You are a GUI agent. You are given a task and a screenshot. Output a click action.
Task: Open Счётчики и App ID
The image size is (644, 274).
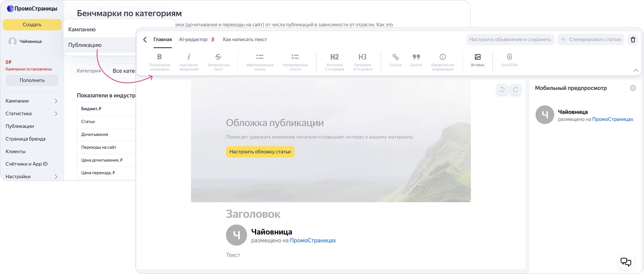[26, 164]
